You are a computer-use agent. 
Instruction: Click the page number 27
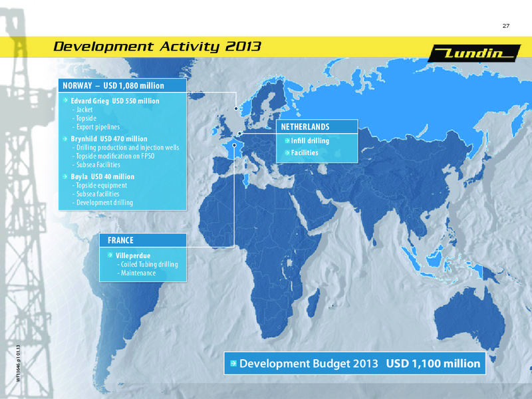[x=506, y=26]
